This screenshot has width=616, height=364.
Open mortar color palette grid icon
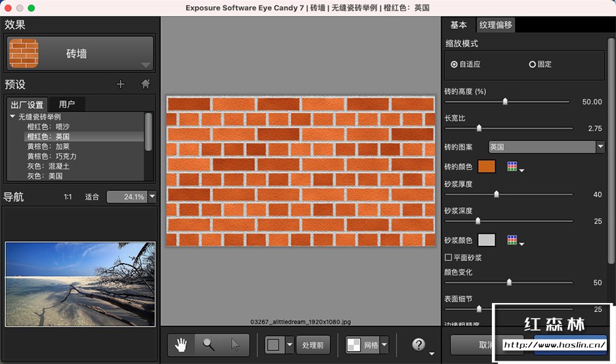(x=512, y=239)
